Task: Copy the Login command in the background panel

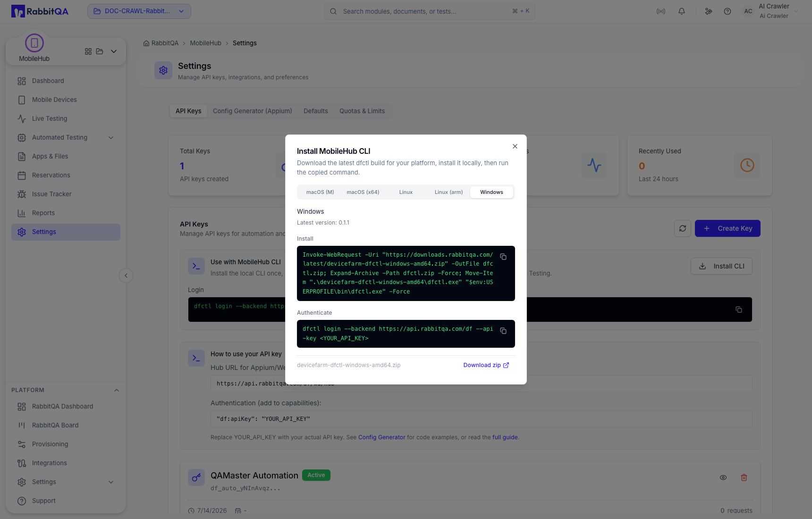Action: (x=739, y=310)
